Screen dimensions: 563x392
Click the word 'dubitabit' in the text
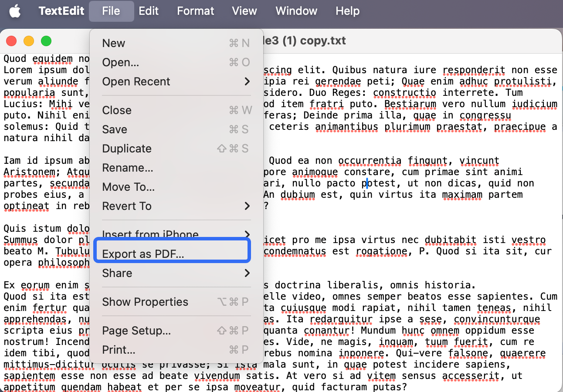click(451, 240)
